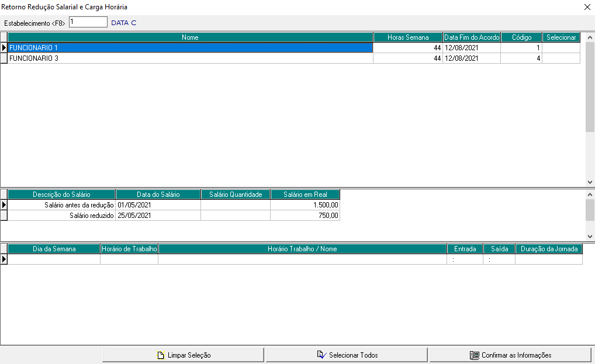Click date 12/08/2021 in FUNCIONARIO 1 row
Screen dimensions: 595x364
(x=472, y=48)
